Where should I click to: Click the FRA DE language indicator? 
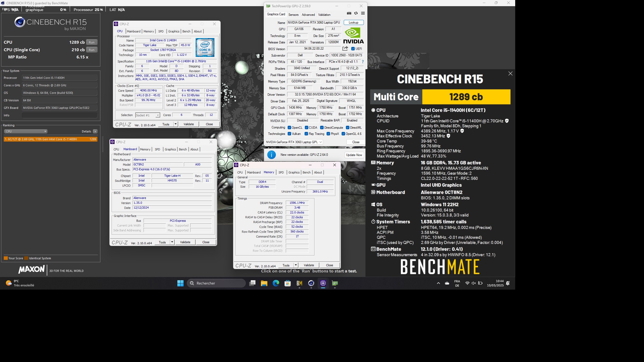[x=457, y=283]
